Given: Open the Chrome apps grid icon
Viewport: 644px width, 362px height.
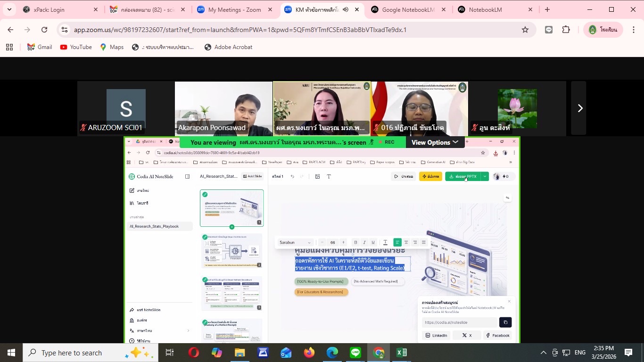Looking at the screenshot, I should pyautogui.click(x=9, y=47).
